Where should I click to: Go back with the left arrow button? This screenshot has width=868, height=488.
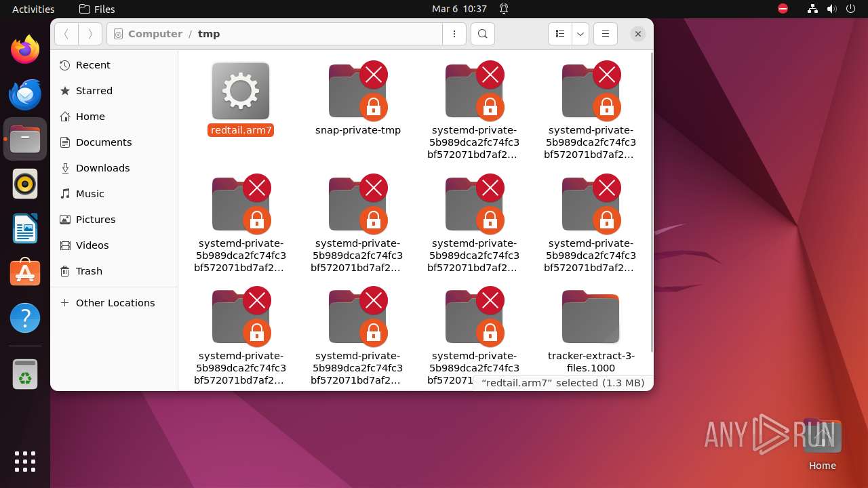tap(66, 34)
